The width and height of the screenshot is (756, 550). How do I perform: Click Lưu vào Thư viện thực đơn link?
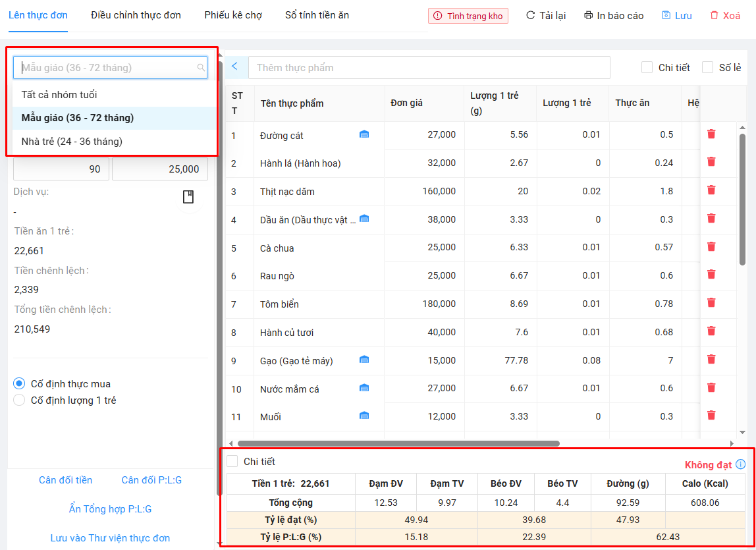click(x=110, y=538)
